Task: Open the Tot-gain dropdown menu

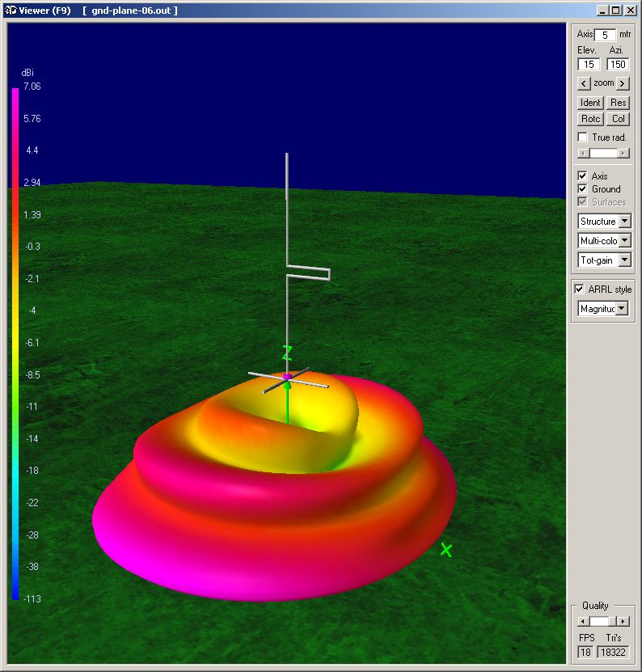Action: click(x=623, y=260)
